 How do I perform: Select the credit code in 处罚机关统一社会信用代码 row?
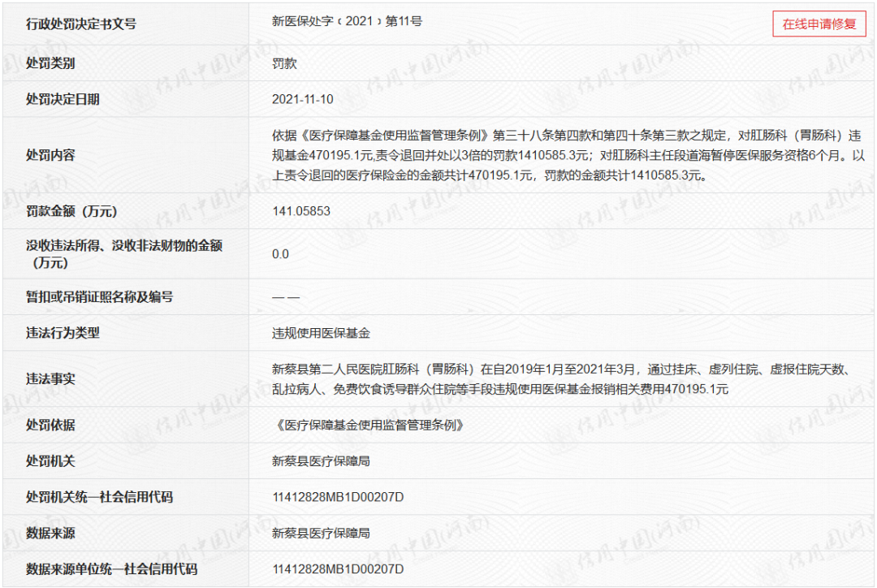(338, 497)
